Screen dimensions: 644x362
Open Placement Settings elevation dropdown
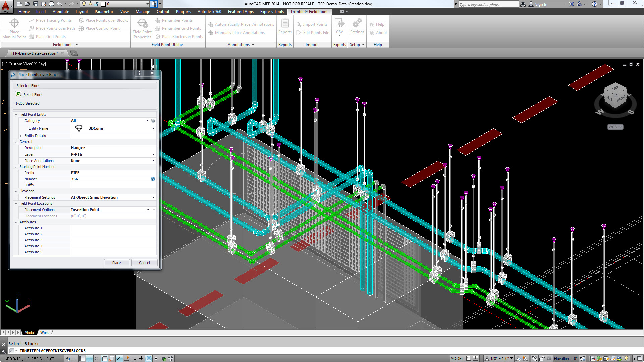pyautogui.click(x=153, y=197)
